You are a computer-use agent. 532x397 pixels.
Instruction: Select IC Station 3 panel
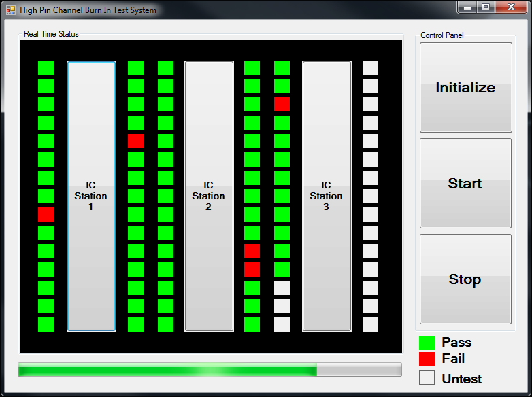pos(327,196)
